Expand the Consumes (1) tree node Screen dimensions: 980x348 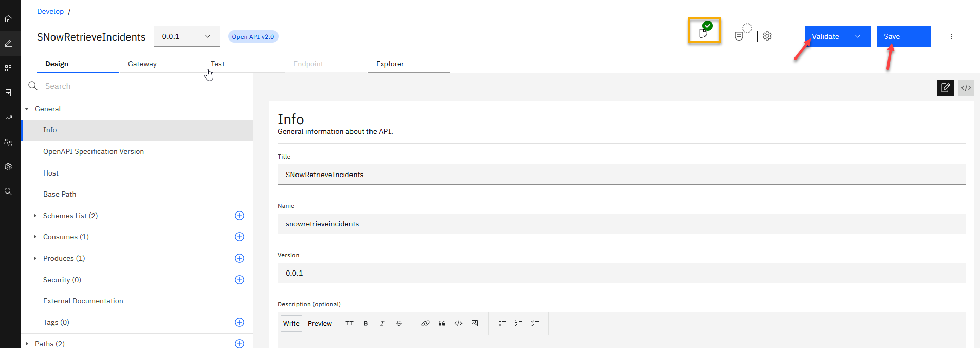[35, 237]
